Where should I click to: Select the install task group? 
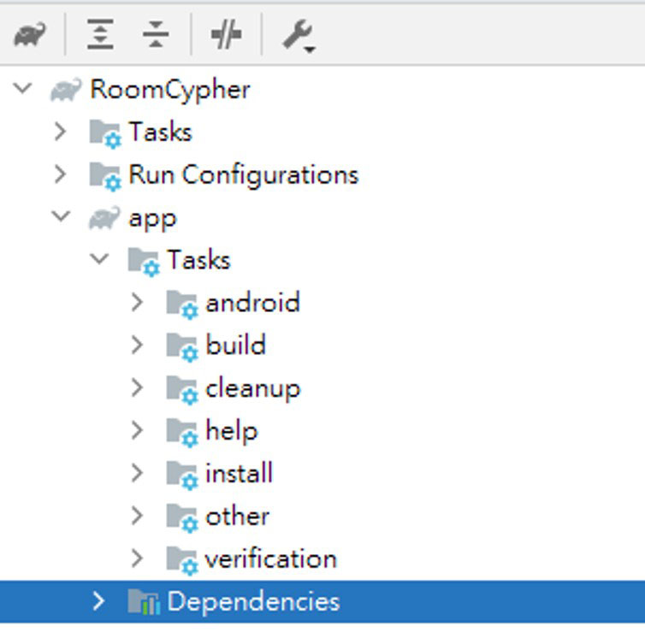coord(239,473)
